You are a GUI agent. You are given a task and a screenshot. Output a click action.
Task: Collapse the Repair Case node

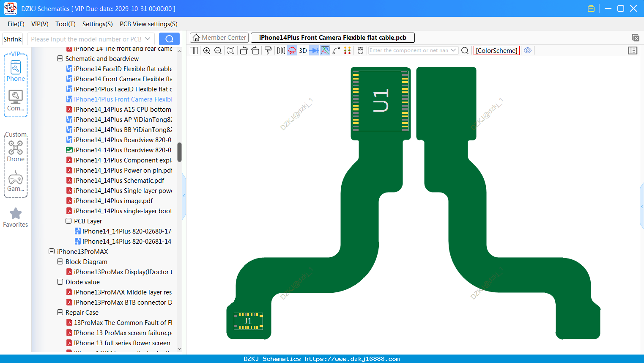60,313
